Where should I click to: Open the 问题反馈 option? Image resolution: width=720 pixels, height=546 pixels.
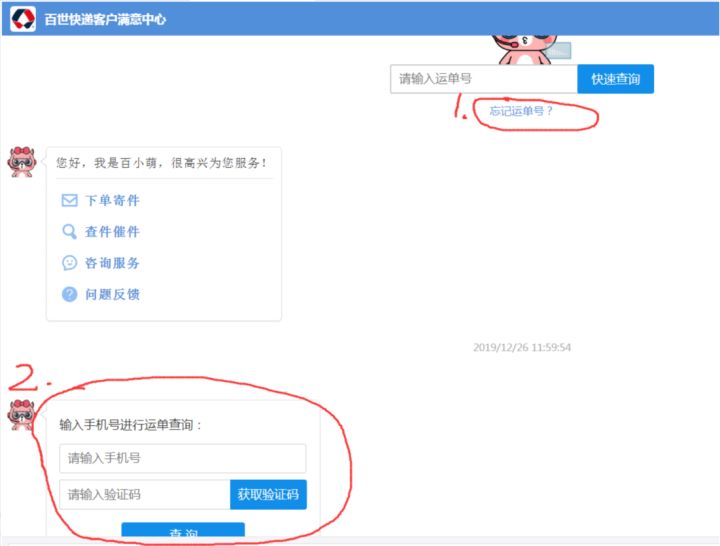pyautogui.click(x=112, y=294)
